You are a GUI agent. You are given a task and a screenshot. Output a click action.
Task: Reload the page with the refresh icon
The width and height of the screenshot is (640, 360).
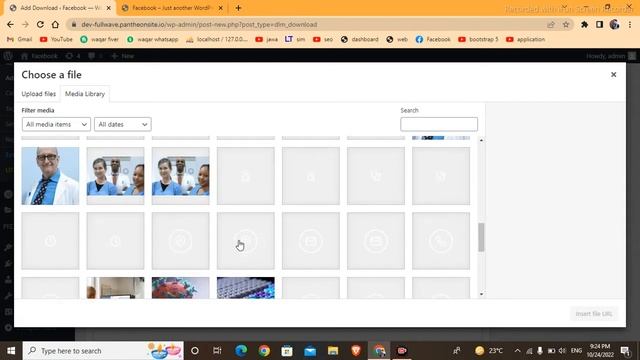(40, 24)
